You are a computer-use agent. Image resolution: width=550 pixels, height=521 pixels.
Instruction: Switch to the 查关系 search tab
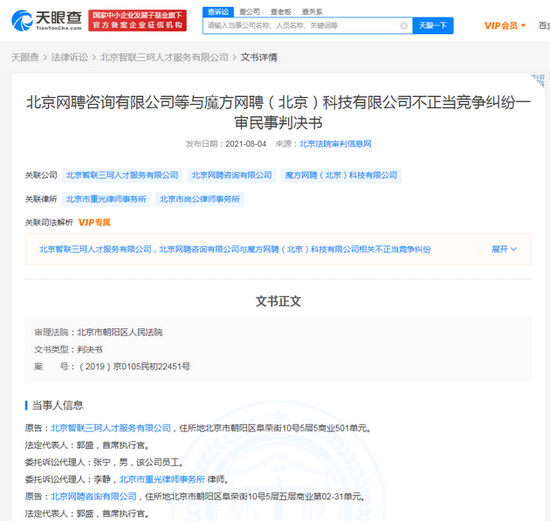click(312, 12)
